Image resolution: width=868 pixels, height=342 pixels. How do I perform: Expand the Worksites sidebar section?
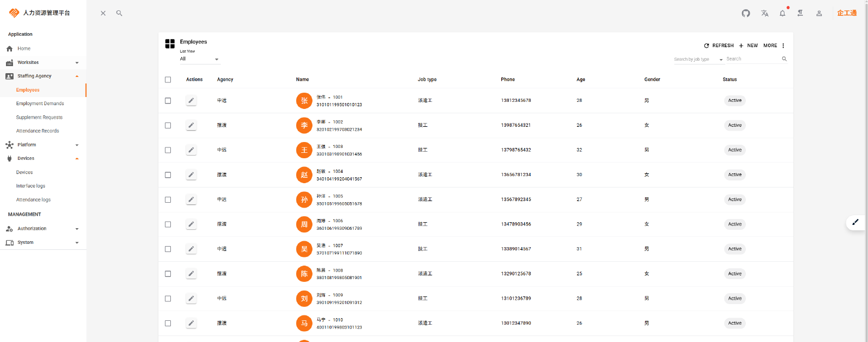[x=43, y=62]
